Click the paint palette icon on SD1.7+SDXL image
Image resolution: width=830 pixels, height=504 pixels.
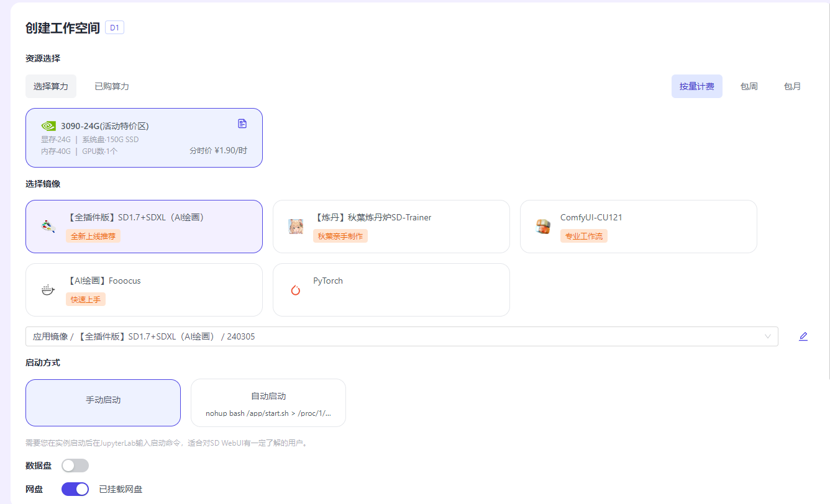tap(48, 226)
